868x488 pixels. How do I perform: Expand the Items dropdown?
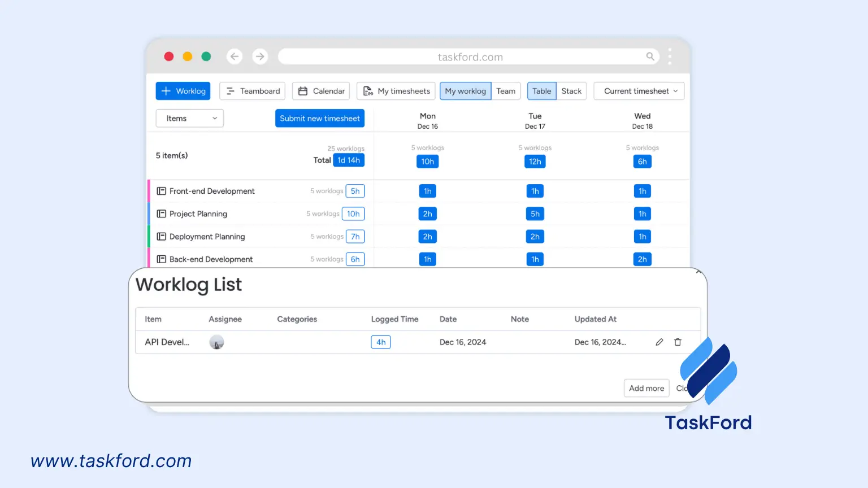coord(190,118)
